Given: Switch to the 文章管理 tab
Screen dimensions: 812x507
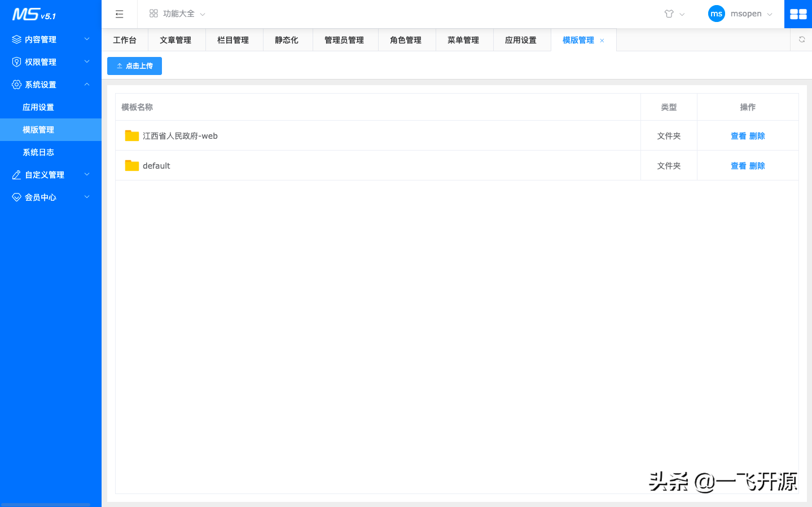Looking at the screenshot, I should tap(177, 39).
